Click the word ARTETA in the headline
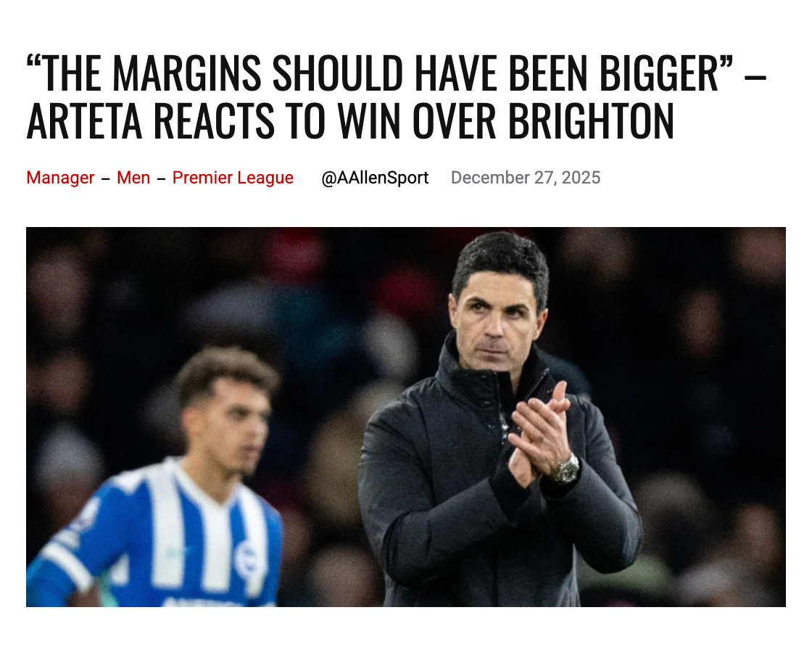This screenshot has width=812, height=647. point(84,120)
